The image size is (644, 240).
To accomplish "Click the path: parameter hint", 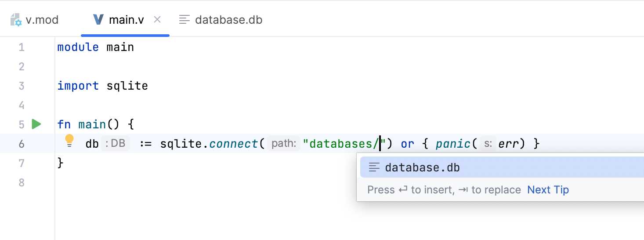I will coord(283,144).
